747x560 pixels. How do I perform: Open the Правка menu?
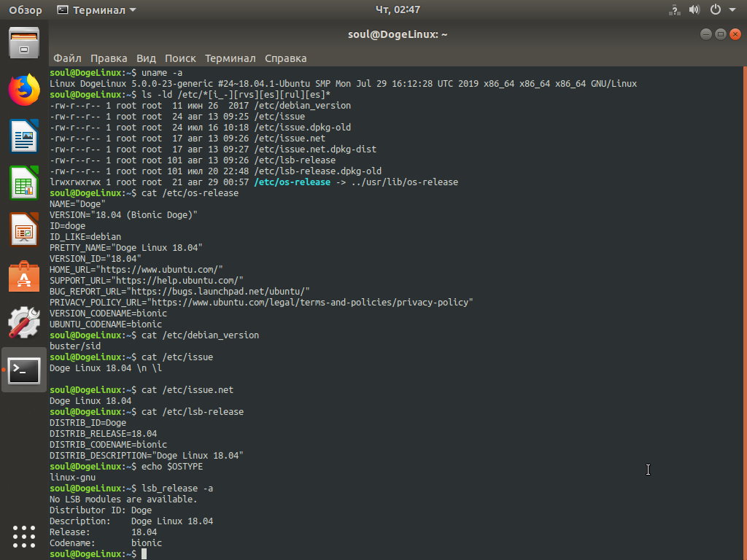[109, 58]
